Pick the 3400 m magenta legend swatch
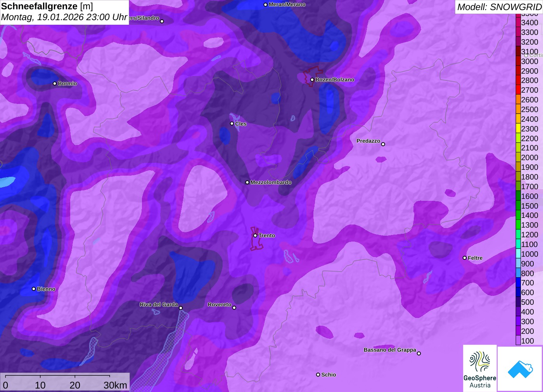543x392 pixels. (x=518, y=22)
